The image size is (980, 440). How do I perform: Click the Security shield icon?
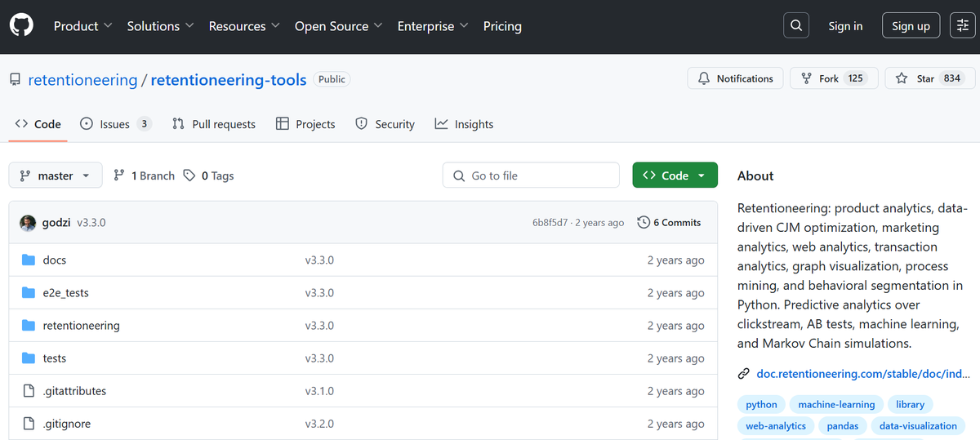pos(362,124)
